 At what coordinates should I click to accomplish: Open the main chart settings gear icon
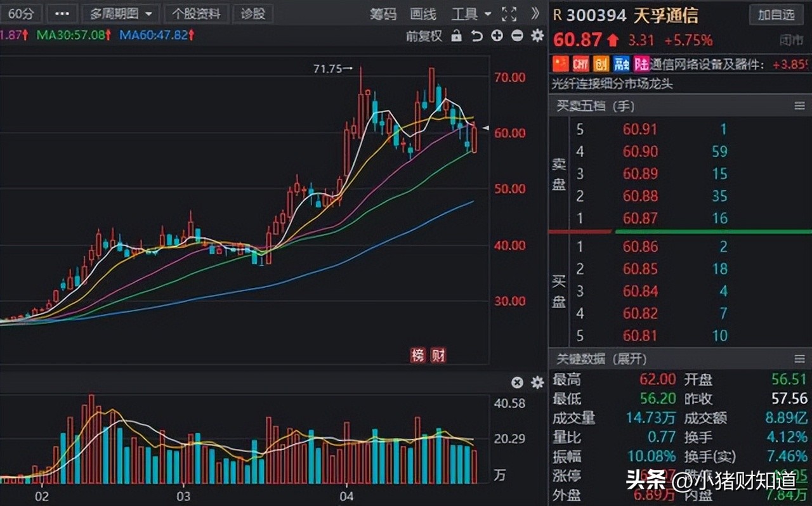(x=537, y=36)
